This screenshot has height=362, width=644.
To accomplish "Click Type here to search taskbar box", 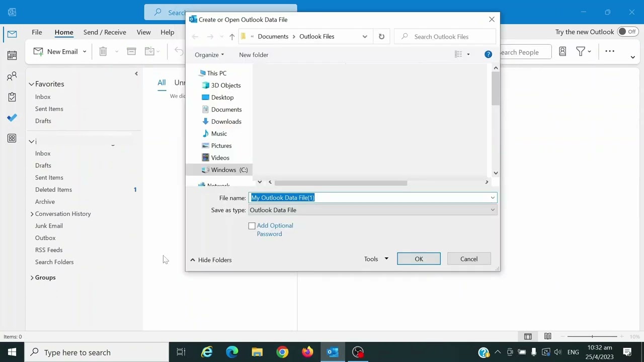I will click(x=97, y=352).
